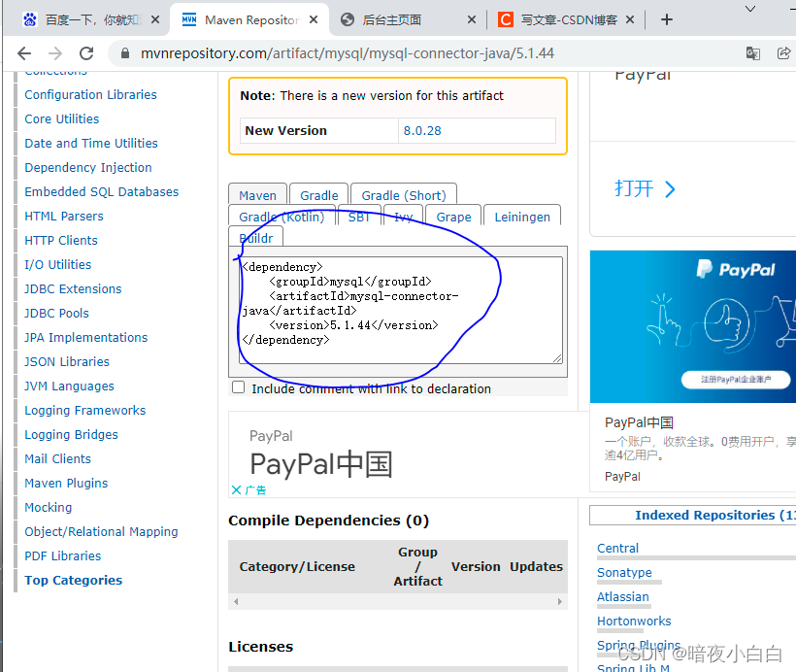
Task: Close the 后台主页面 tab
Action: point(472,19)
